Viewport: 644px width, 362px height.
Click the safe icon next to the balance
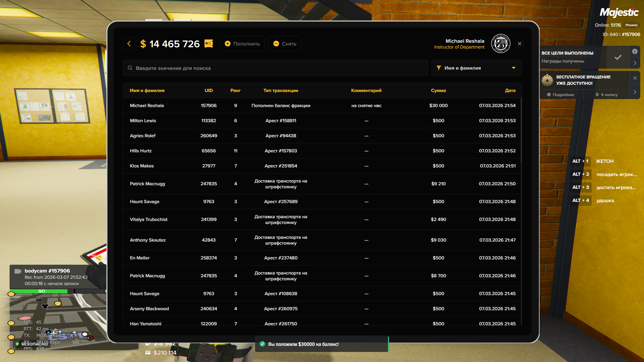(x=209, y=44)
